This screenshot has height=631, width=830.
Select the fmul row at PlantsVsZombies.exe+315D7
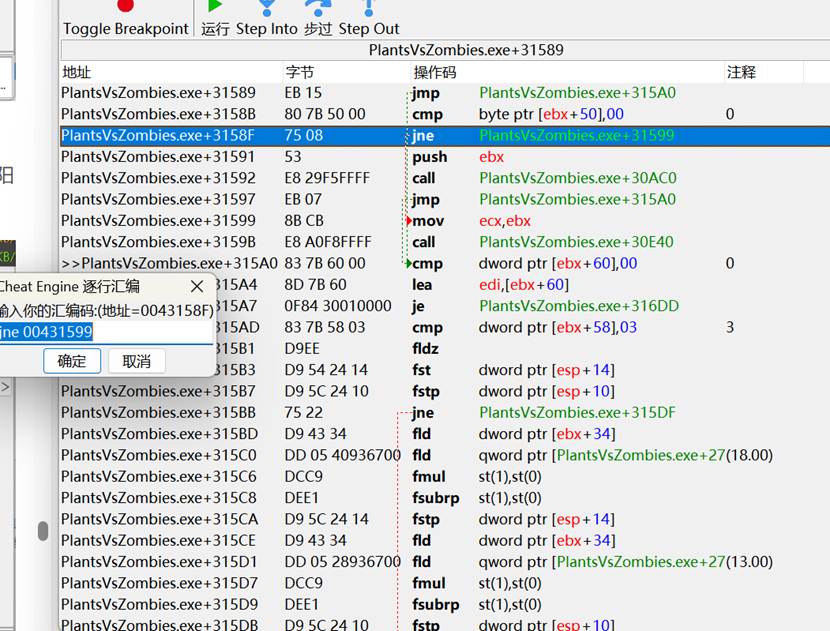pos(445,583)
